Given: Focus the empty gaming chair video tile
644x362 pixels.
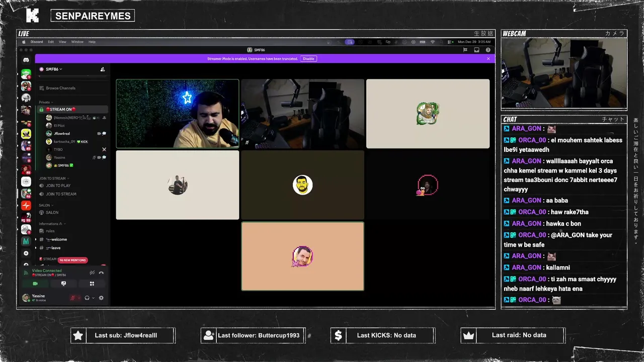Looking at the screenshot, I should [302, 114].
